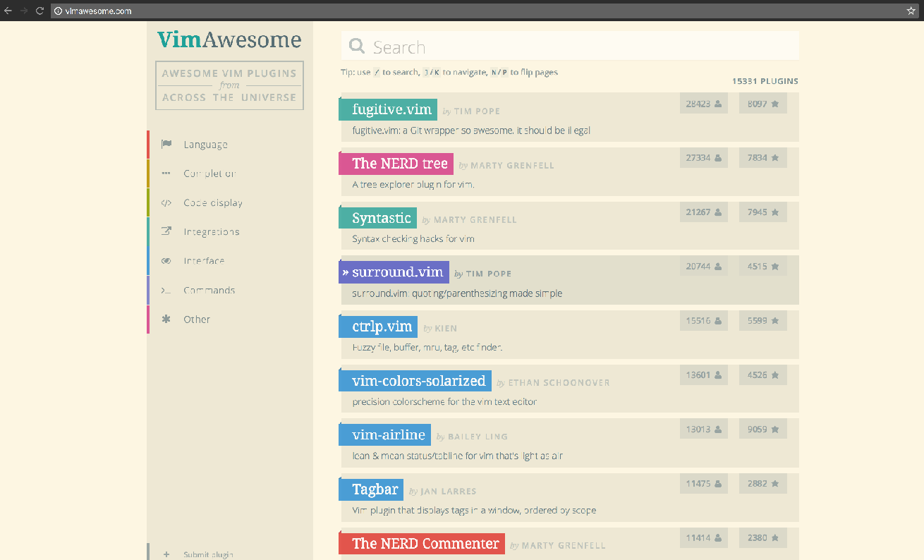This screenshot has width=924, height=560.
Task: Click the Code display brackets icon
Action: [x=166, y=203]
